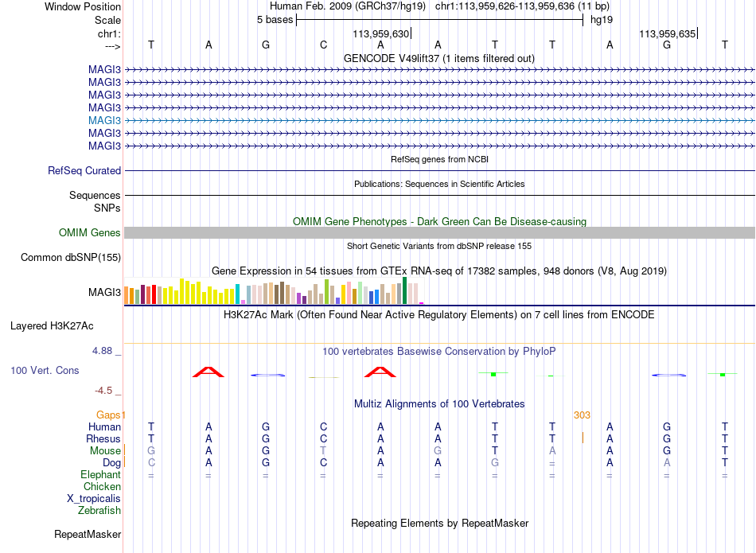Click the "100 Vert. Cons" label
Screen dimensions: 756x553
pyautogui.click(x=45, y=370)
